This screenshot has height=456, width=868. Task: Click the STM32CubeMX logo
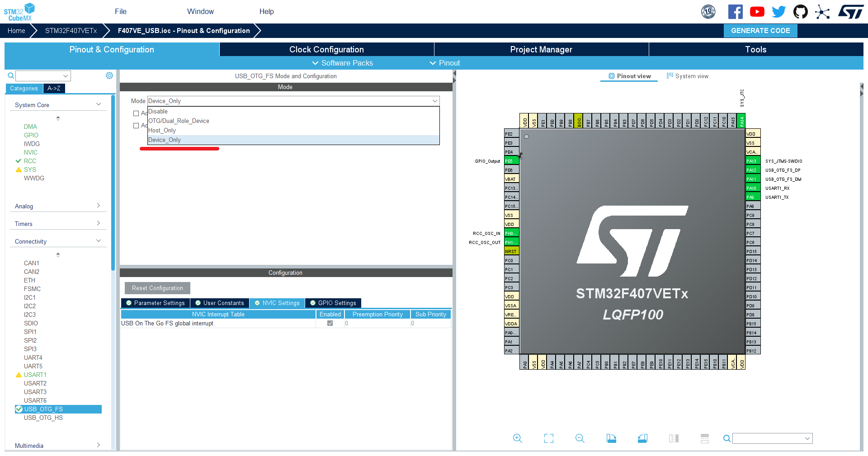[19, 12]
